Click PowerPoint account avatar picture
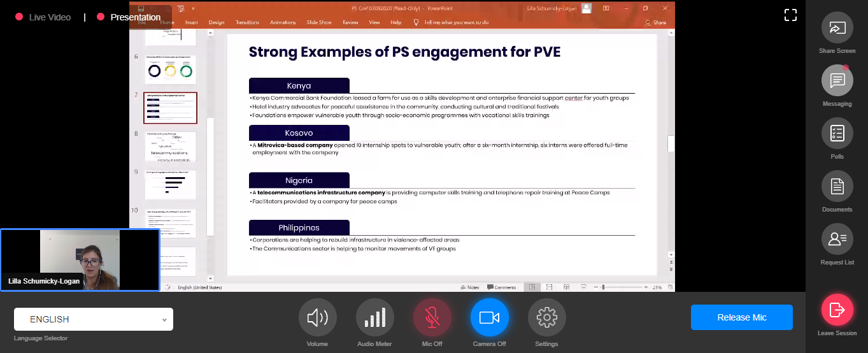This screenshot has height=353, width=868. pyautogui.click(x=587, y=8)
